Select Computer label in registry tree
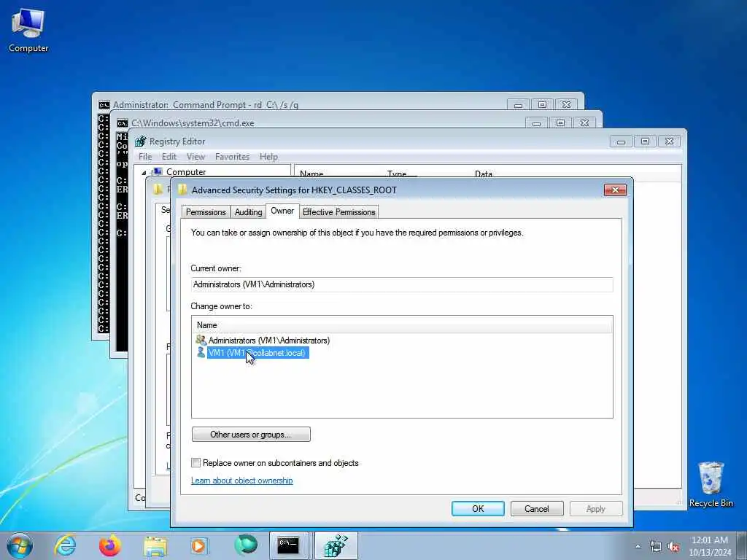The width and height of the screenshot is (747, 560). 186,172
